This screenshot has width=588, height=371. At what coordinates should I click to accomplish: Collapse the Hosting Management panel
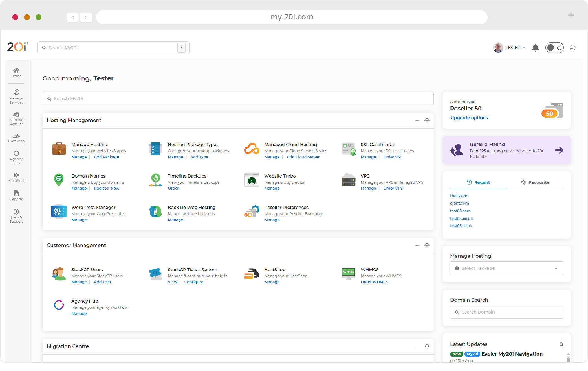(417, 121)
